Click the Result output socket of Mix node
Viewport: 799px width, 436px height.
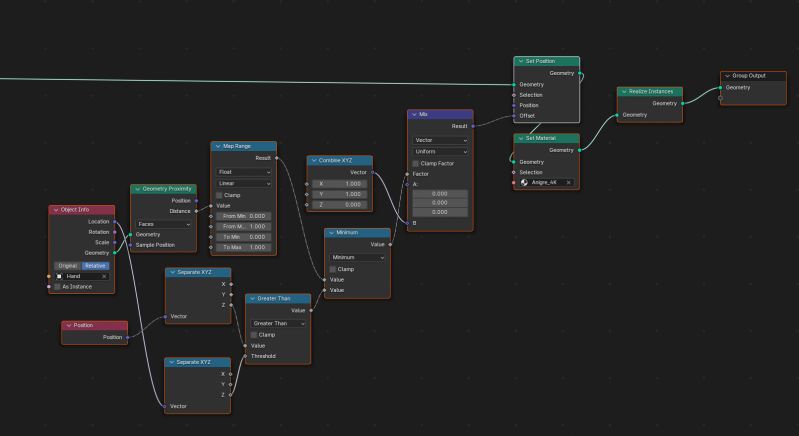click(x=473, y=126)
